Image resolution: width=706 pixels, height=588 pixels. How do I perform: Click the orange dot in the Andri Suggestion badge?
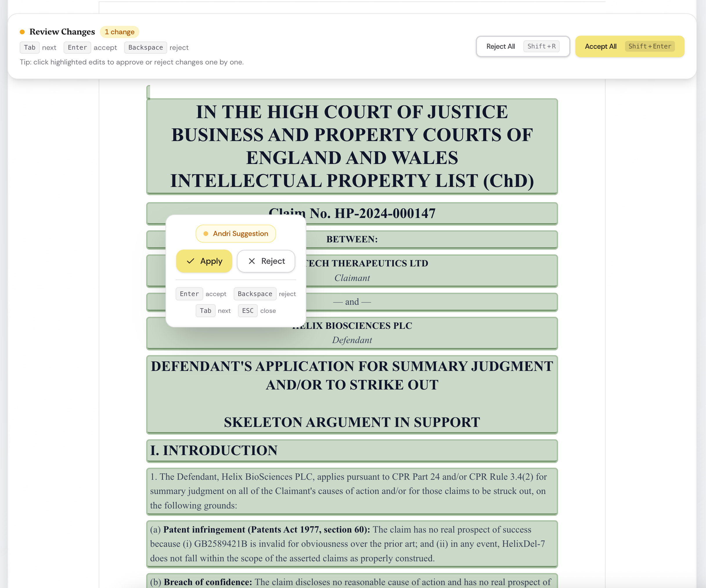coord(206,233)
